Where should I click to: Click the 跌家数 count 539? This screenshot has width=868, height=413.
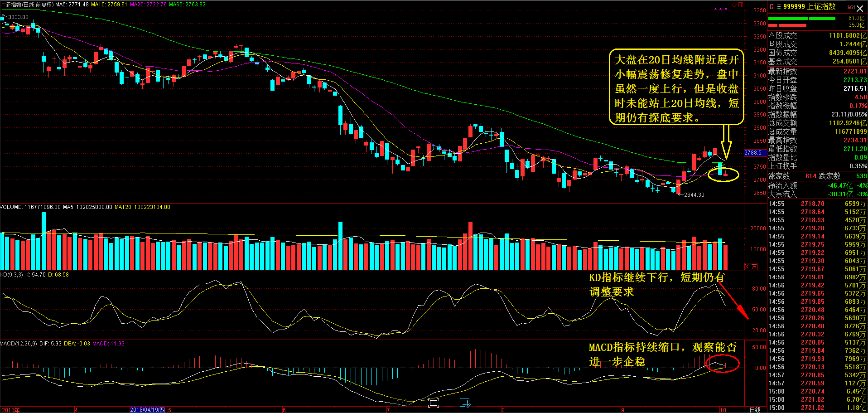[x=861, y=176]
